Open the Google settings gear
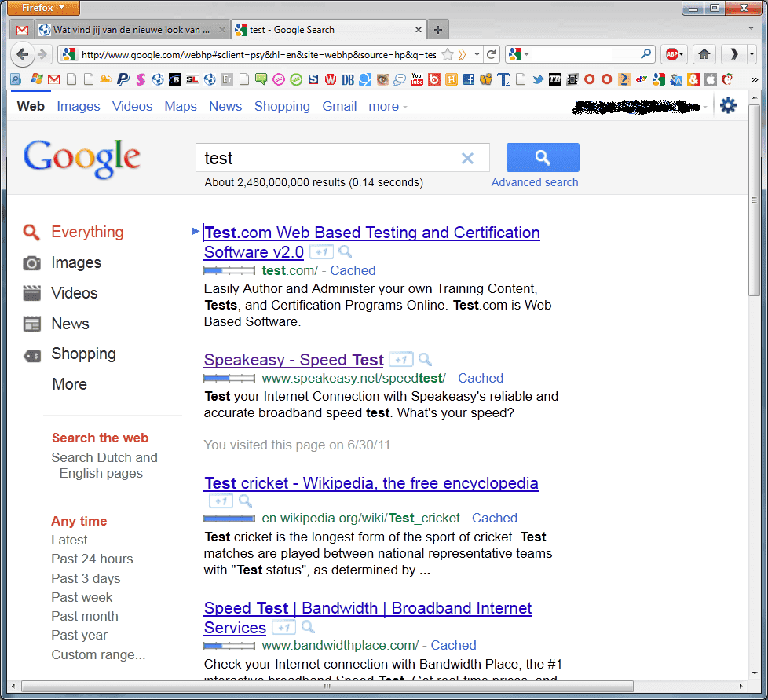This screenshot has height=700, width=768. (x=728, y=106)
